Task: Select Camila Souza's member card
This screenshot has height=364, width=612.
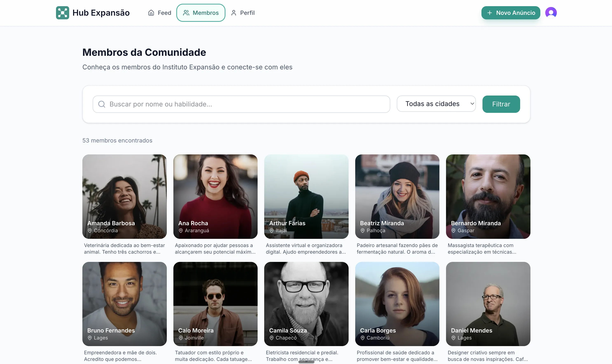Action: tap(306, 304)
